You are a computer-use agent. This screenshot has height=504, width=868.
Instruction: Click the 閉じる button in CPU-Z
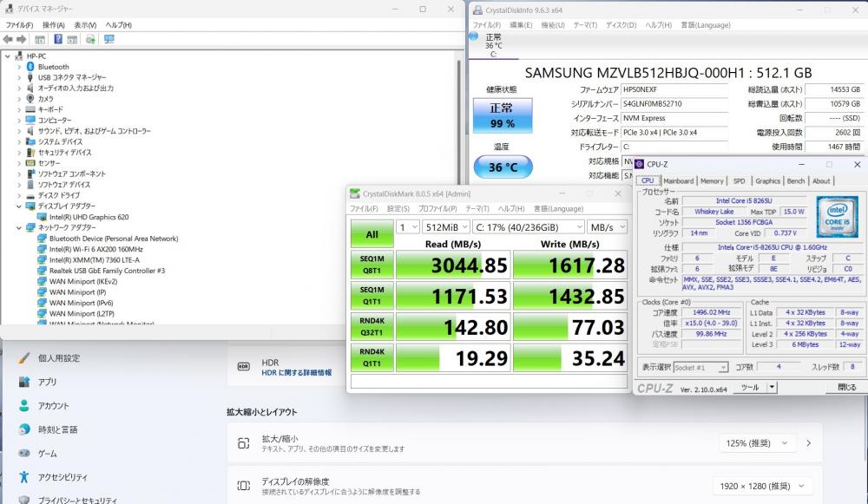pos(846,387)
